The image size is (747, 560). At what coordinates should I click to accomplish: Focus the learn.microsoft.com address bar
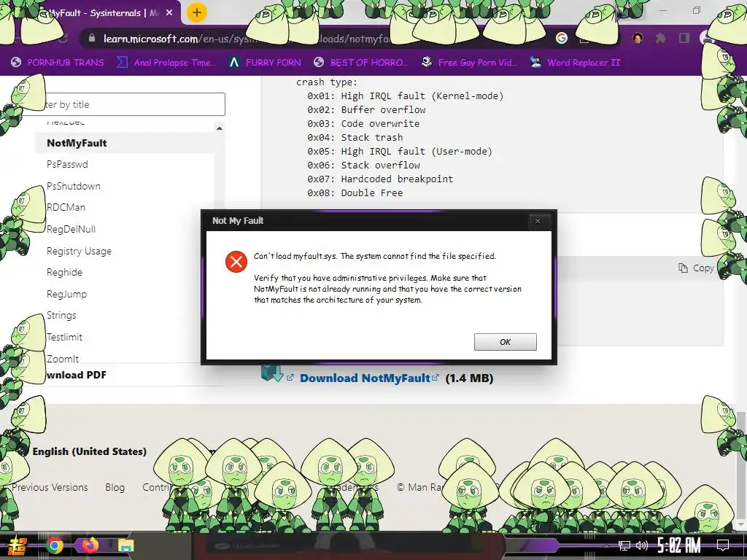pyautogui.click(x=305, y=39)
